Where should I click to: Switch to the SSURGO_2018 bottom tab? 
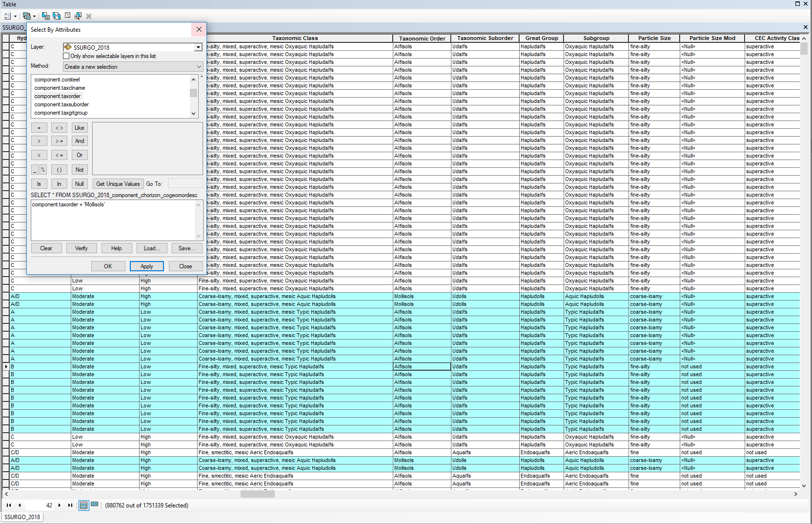pyautogui.click(x=22, y=517)
